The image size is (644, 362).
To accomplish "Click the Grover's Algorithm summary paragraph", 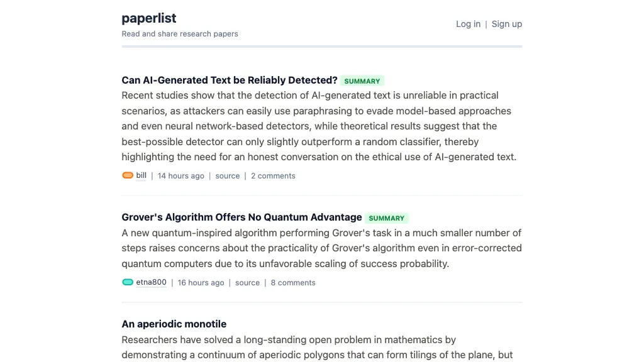I will coord(321,248).
